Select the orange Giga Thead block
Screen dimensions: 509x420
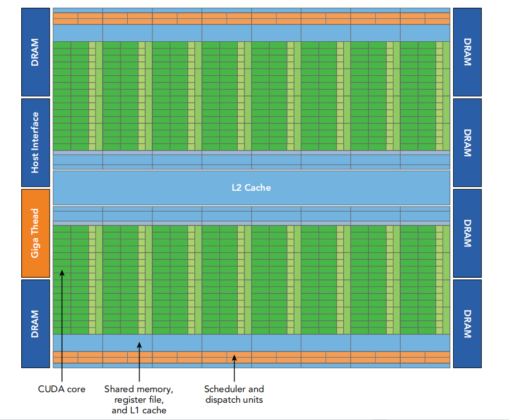pyautogui.click(x=35, y=233)
